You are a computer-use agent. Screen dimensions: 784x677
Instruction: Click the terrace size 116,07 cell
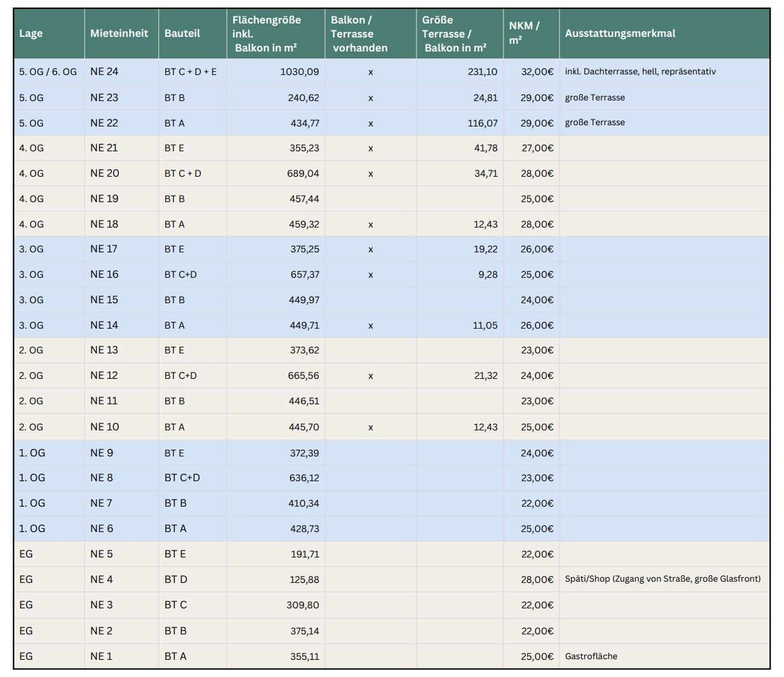click(482, 123)
